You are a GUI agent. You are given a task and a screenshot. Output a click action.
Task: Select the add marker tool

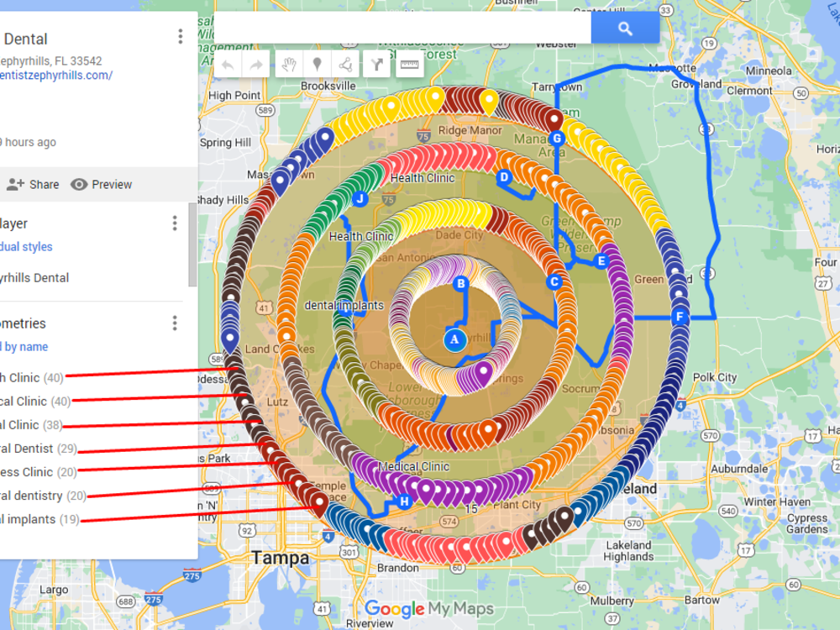[x=316, y=64]
